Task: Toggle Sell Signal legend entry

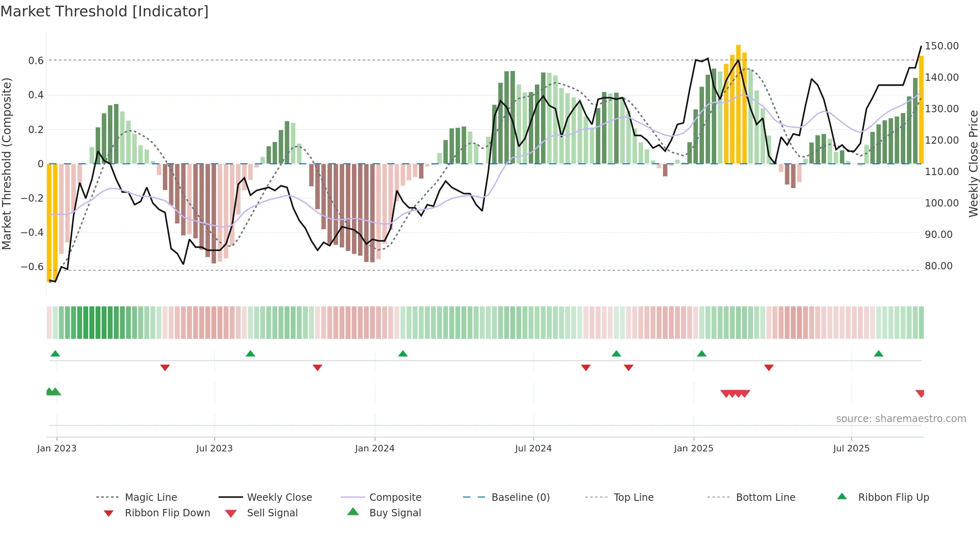Action: (261, 513)
